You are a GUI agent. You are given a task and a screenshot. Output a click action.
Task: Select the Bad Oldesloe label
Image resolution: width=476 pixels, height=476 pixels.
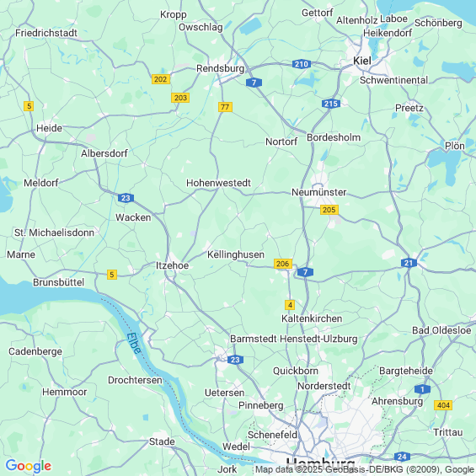(441, 330)
